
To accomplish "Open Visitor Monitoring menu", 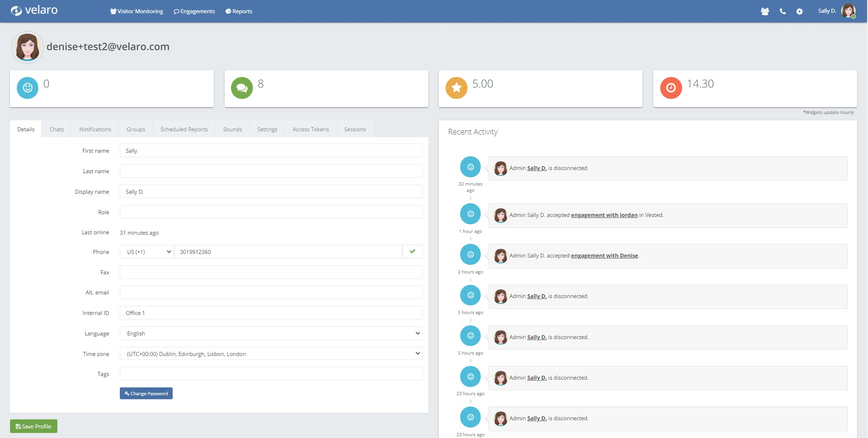I will tap(137, 11).
